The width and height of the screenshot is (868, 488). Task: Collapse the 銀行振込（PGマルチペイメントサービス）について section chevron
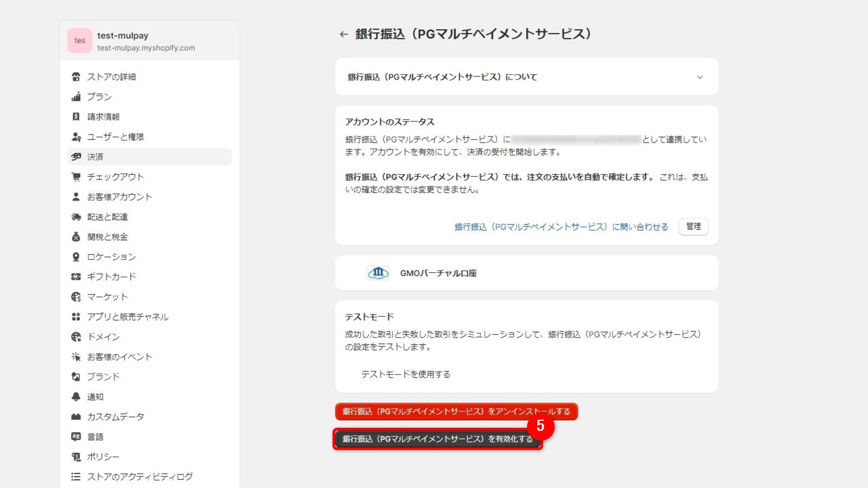click(701, 77)
